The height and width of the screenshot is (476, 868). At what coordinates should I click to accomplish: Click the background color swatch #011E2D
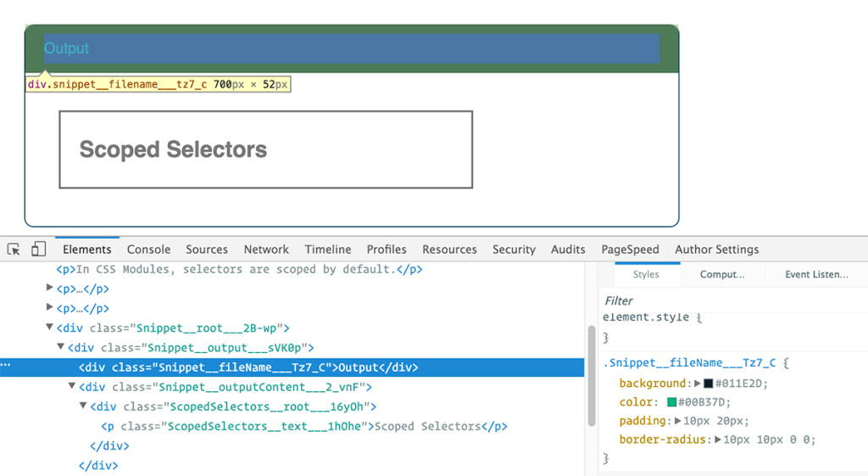709,384
